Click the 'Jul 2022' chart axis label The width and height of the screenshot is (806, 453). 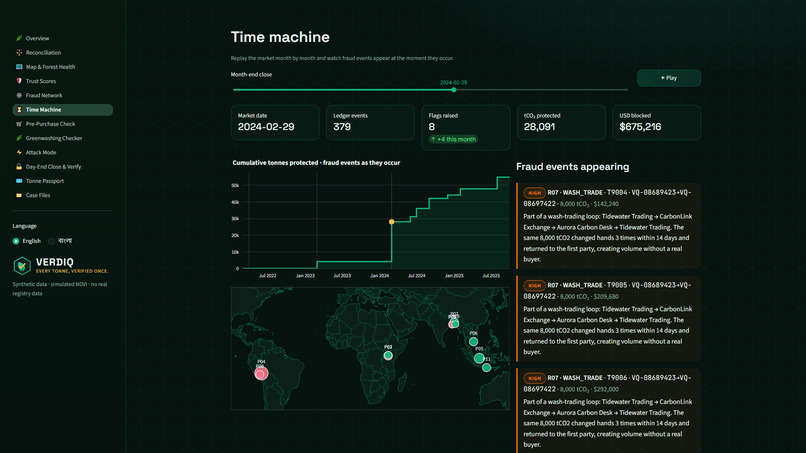click(268, 276)
